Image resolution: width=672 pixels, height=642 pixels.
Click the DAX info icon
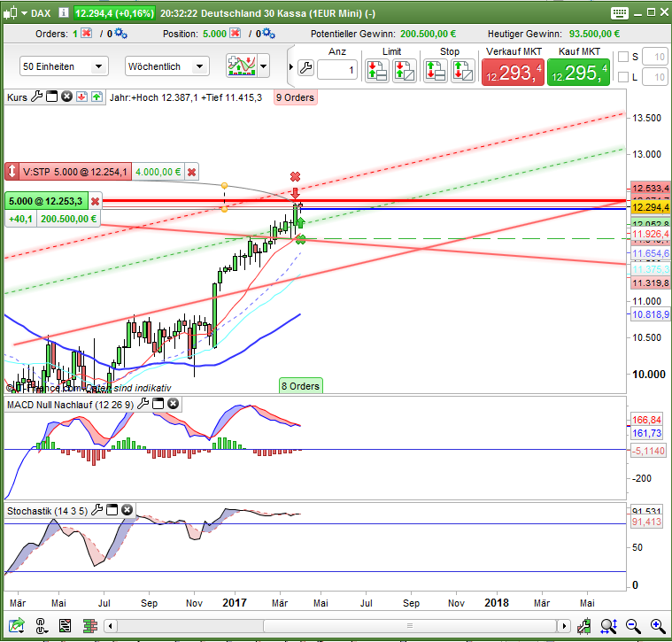[x=63, y=13]
